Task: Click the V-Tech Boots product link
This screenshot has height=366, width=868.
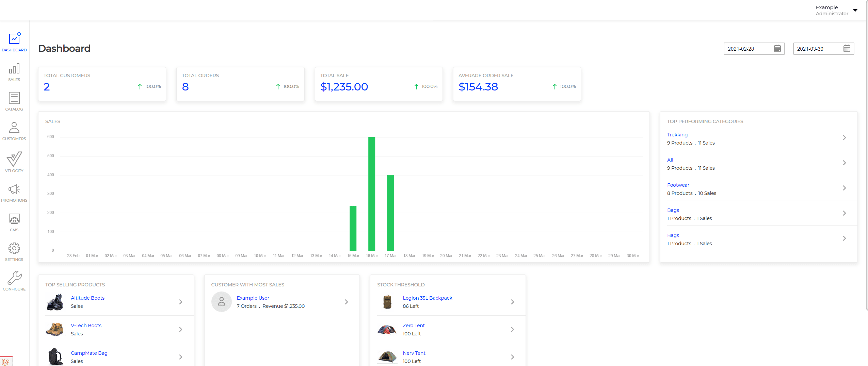Action: pyautogui.click(x=86, y=326)
